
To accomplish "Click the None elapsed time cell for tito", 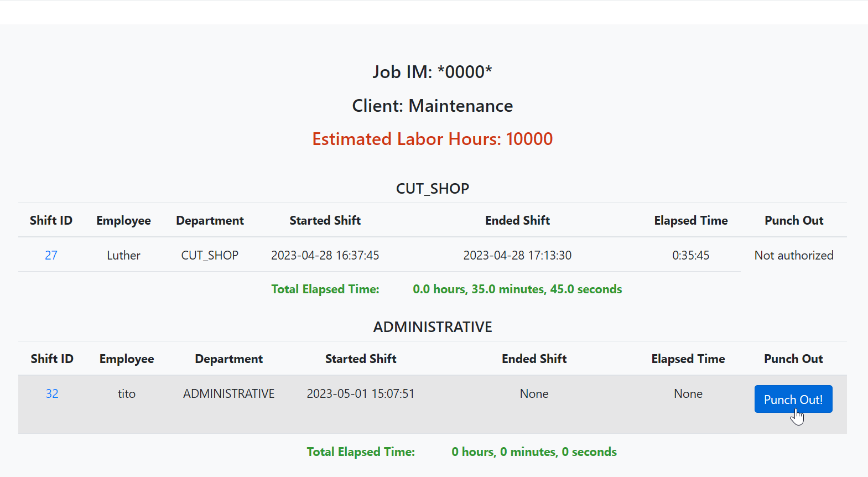I will point(688,393).
